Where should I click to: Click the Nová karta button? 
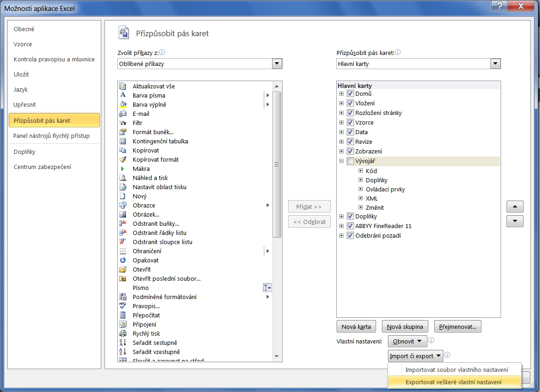tap(356, 327)
